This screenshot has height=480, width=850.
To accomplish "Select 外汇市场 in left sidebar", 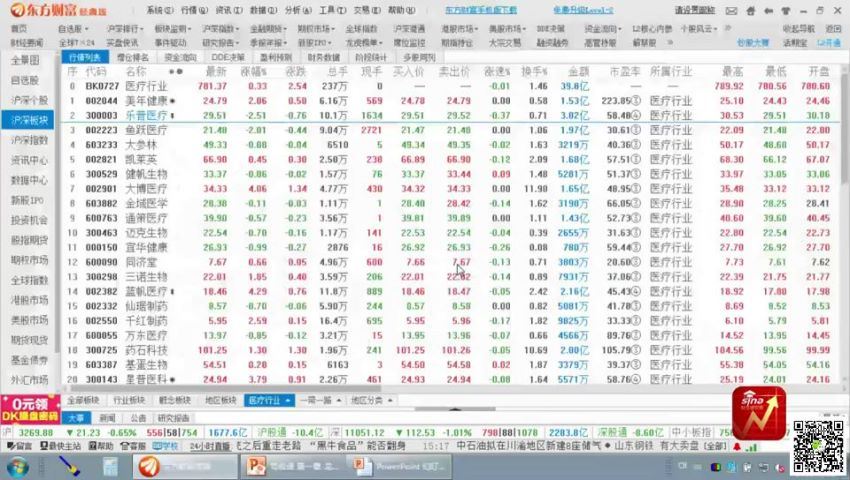I will [x=29, y=380].
